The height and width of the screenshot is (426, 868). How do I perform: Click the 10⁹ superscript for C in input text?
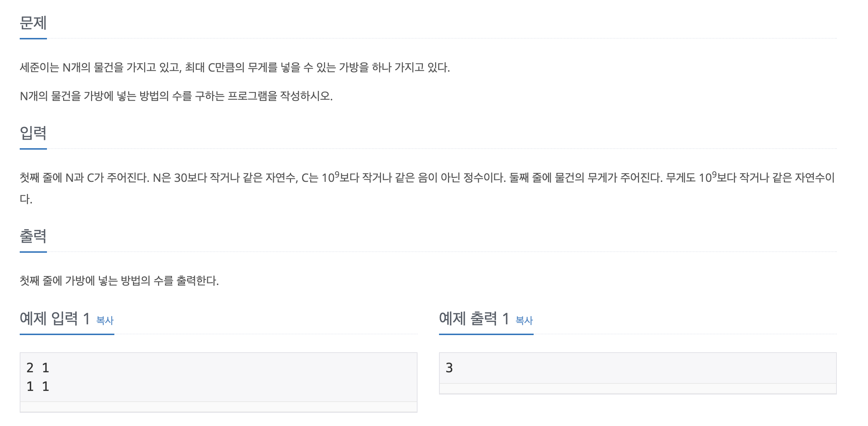337,174
